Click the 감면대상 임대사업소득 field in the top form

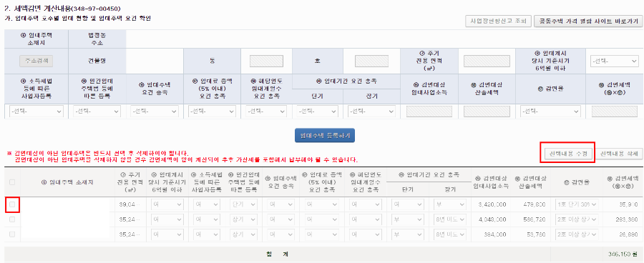click(429, 111)
